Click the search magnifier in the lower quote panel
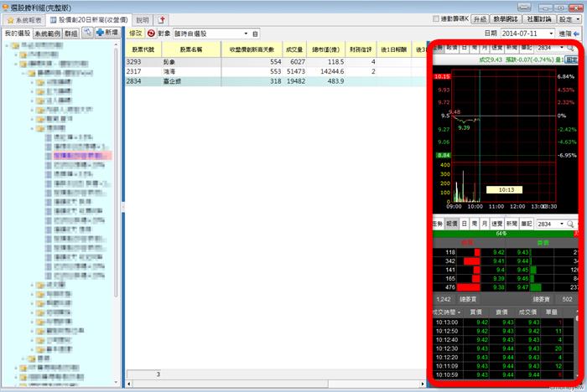Viewport: 587px width, 392px height. pyautogui.click(x=571, y=224)
